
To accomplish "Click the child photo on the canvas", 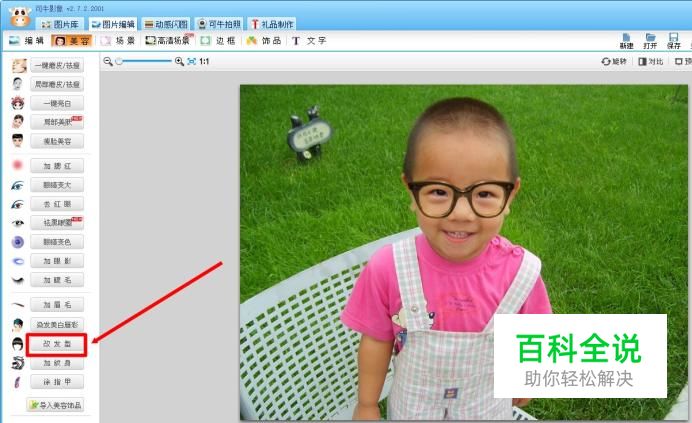I will pyautogui.click(x=463, y=253).
